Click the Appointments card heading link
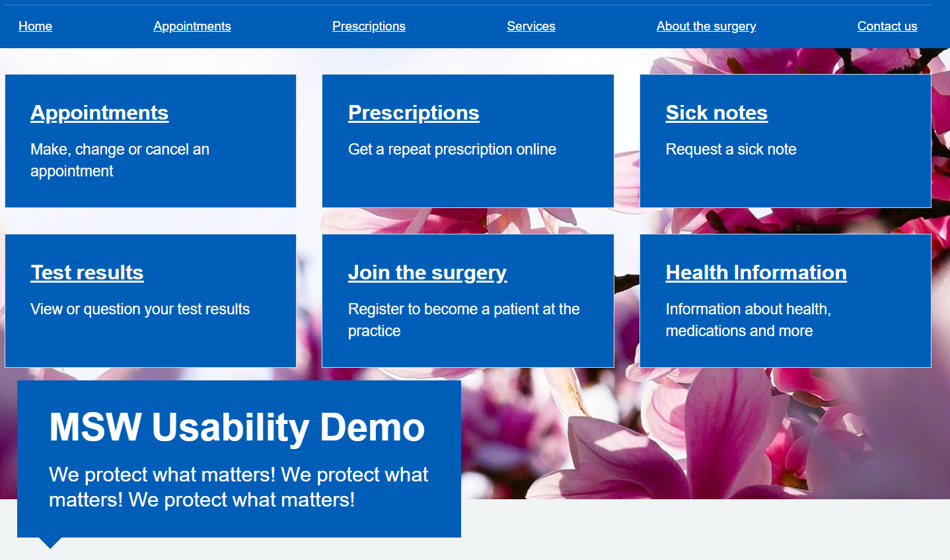Screen dimensions: 950x560 pyautogui.click(x=100, y=113)
